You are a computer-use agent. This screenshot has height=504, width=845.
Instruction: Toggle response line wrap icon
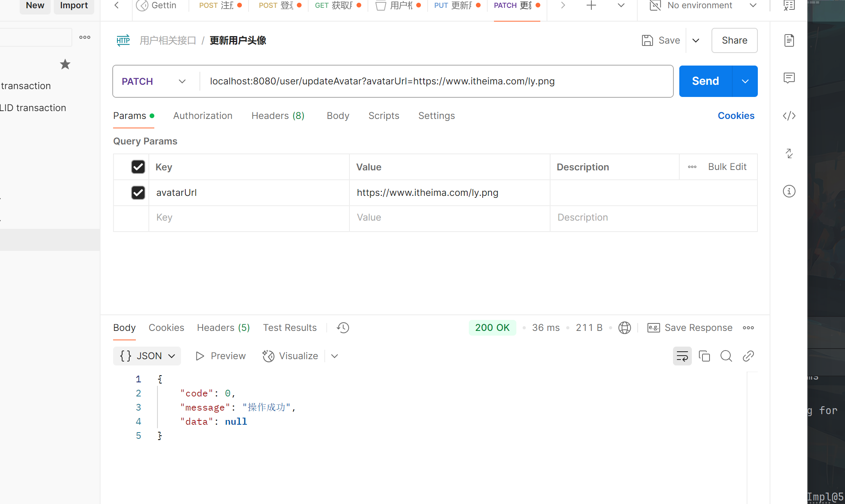[682, 356]
